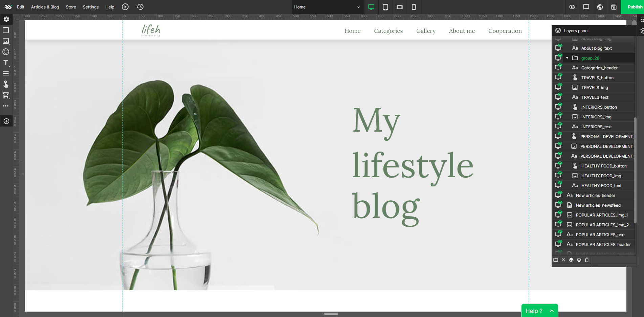Open the Articles & Blog menu
The height and width of the screenshot is (317, 644).
click(45, 7)
